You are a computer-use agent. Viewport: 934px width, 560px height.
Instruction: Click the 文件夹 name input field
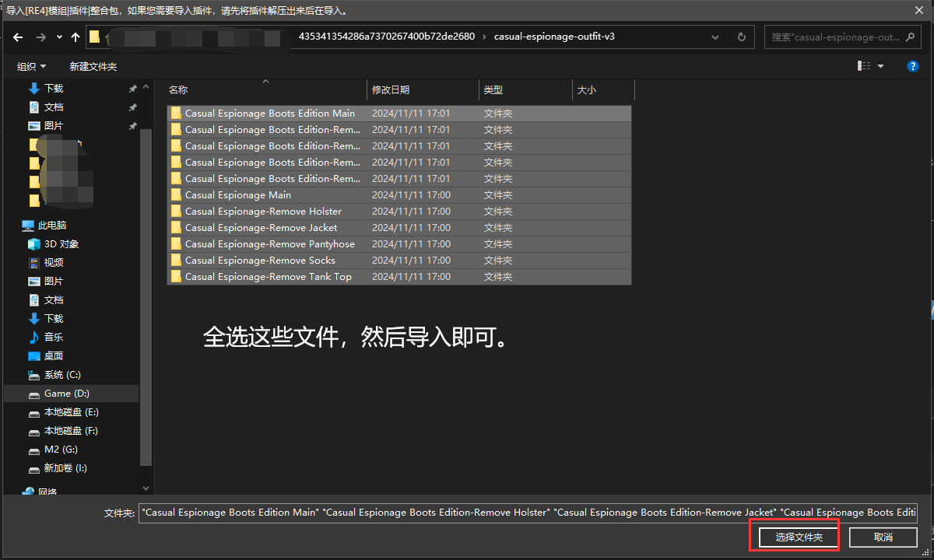click(528, 513)
